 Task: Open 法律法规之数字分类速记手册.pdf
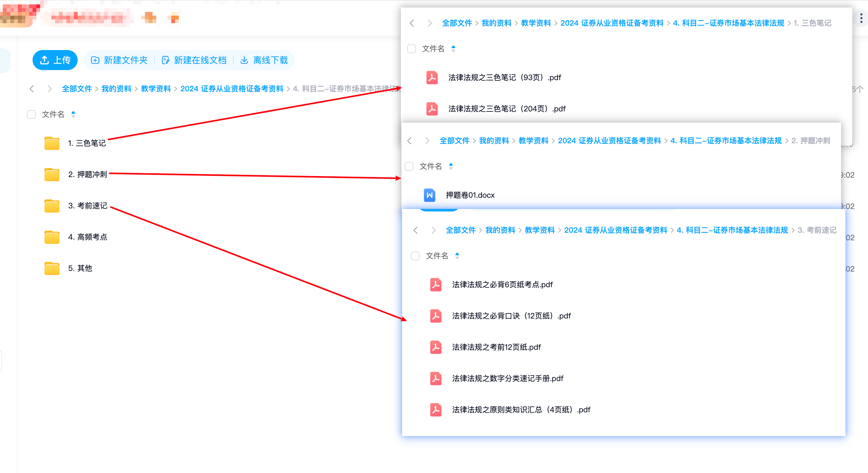508,379
